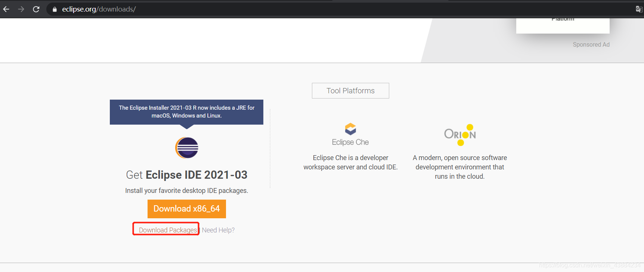Reload the Eclipse downloads page

click(x=36, y=9)
